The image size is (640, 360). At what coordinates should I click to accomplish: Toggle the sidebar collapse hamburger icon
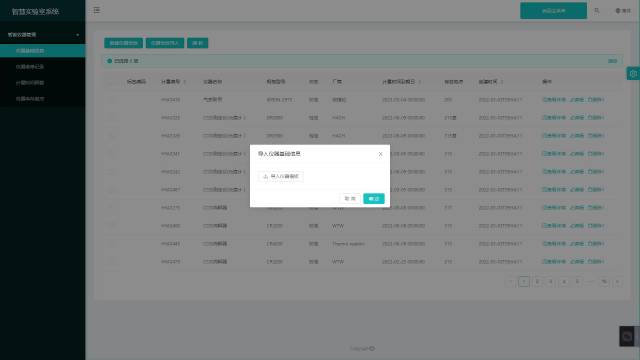[97, 10]
